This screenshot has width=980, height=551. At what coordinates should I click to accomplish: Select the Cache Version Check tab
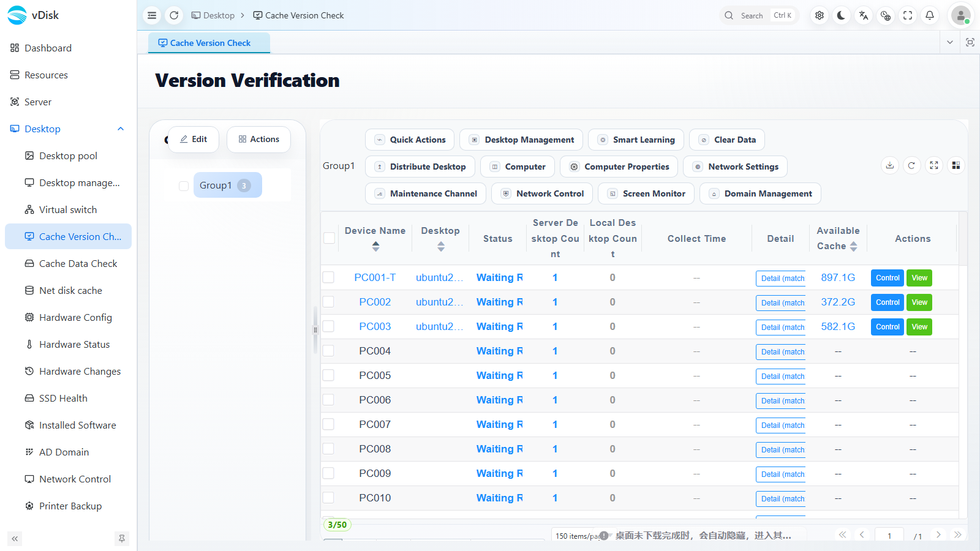pos(209,43)
